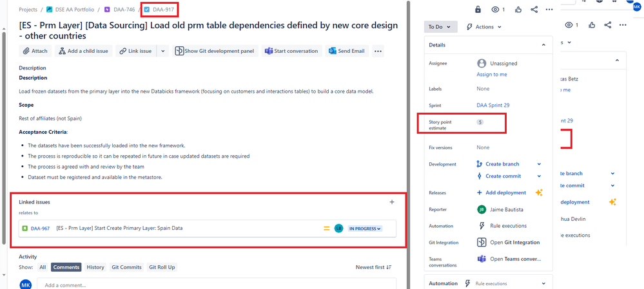Edit Fix versions None value
Viewport: 644px width, 289px height.
[x=483, y=147]
